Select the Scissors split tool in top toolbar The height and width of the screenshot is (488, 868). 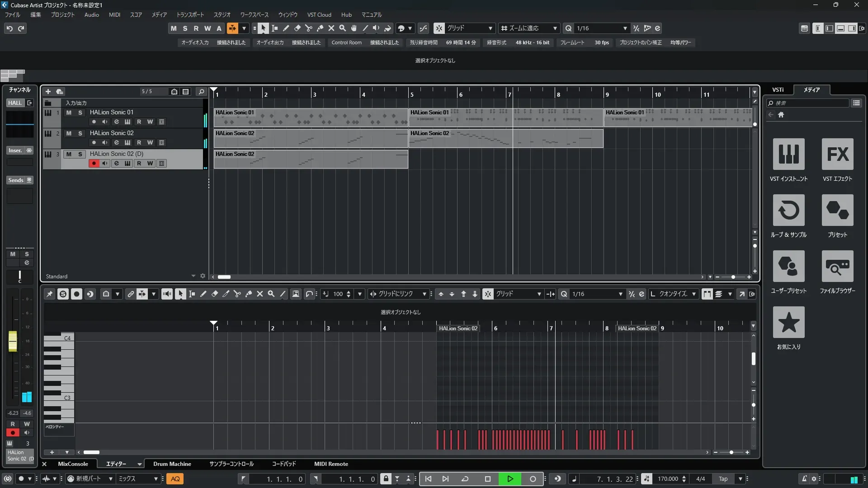[x=308, y=28]
